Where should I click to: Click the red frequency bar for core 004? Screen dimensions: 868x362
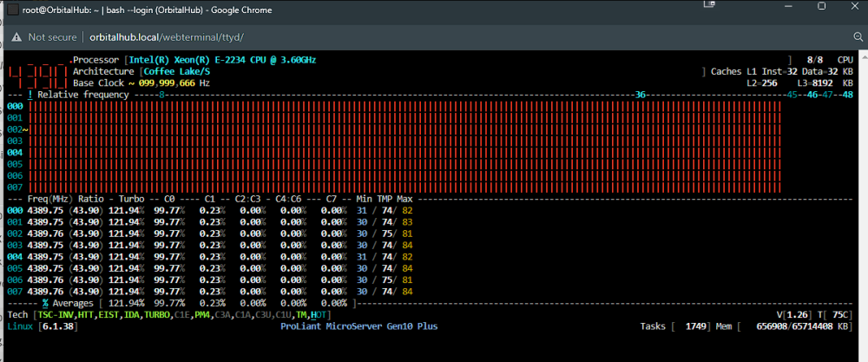point(404,153)
